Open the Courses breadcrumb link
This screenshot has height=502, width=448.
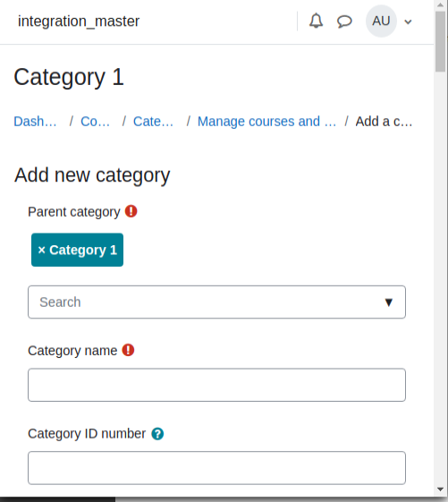(x=95, y=122)
